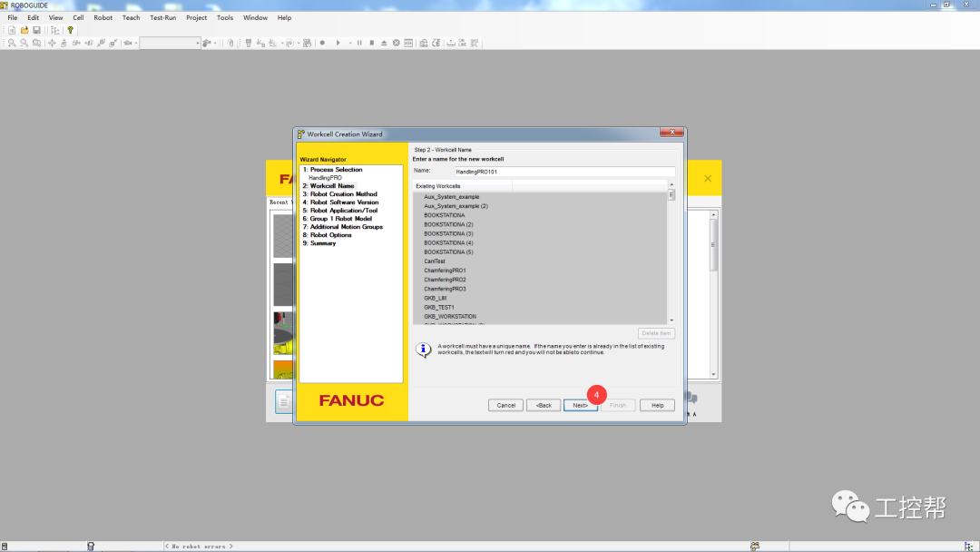Click the Pause icon in the toolbar

point(359,44)
